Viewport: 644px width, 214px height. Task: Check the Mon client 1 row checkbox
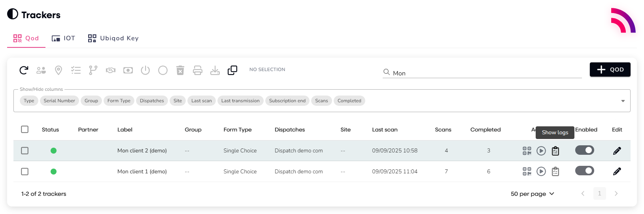tap(25, 171)
